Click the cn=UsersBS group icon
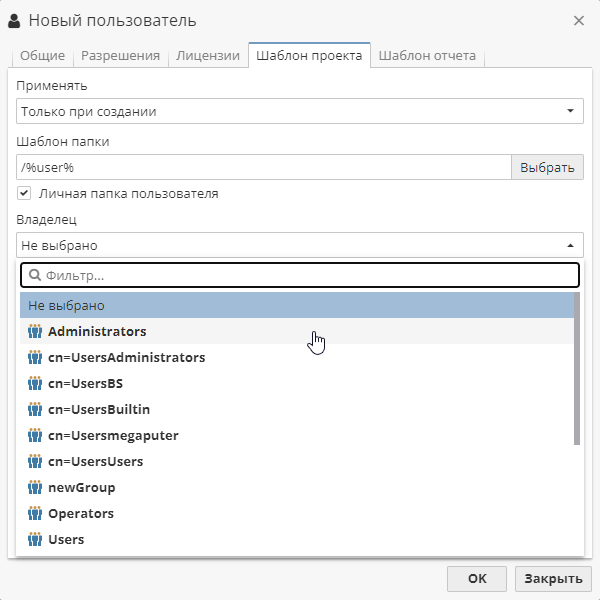Screen dimensions: 600x600 35,383
